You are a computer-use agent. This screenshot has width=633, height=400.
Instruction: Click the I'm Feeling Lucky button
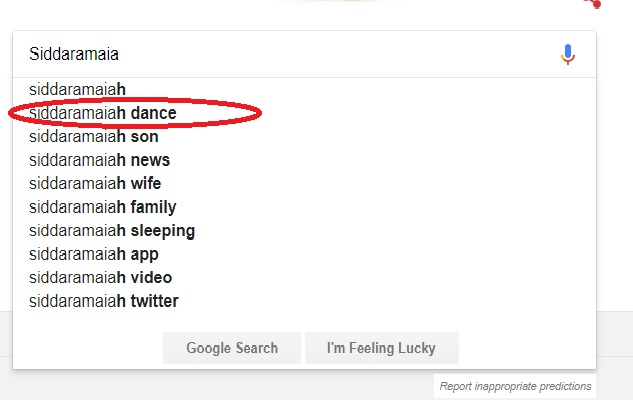(x=381, y=348)
